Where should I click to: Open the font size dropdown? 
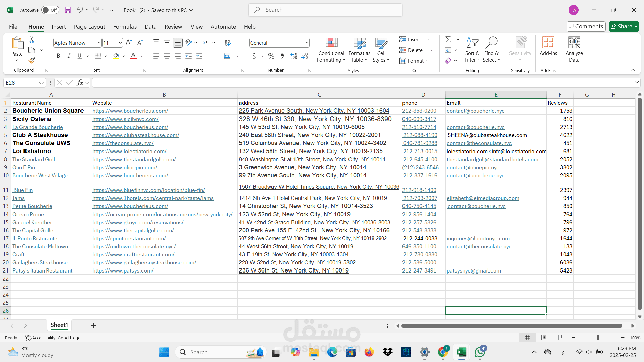120,43
